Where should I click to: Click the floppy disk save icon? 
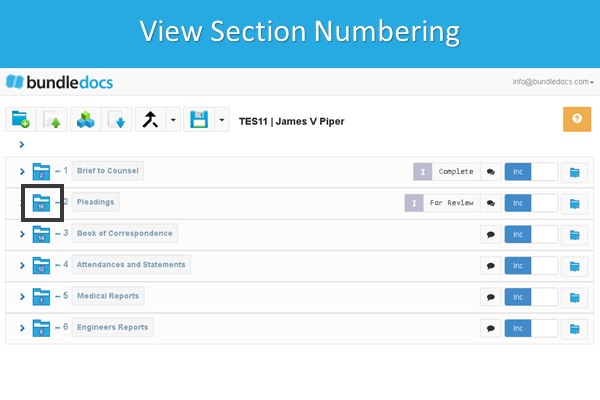point(199,120)
